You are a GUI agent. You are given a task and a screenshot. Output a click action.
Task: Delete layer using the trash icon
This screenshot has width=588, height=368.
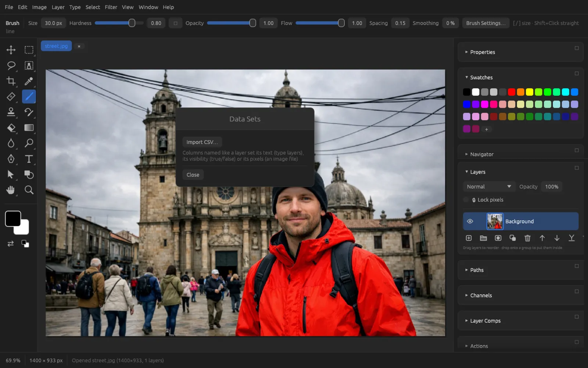pos(527,238)
